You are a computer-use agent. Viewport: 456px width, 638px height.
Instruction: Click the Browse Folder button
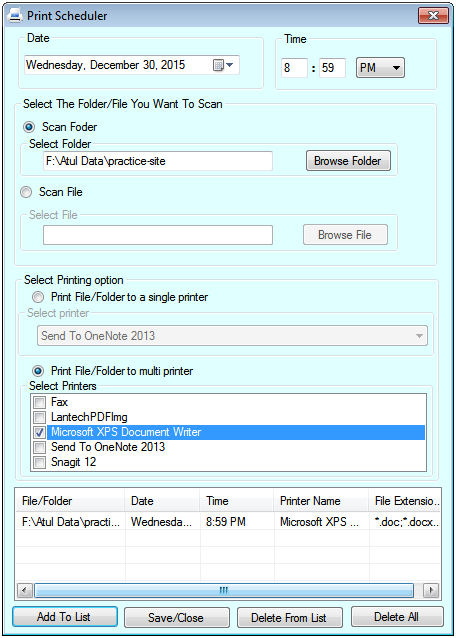click(x=348, y=161)
